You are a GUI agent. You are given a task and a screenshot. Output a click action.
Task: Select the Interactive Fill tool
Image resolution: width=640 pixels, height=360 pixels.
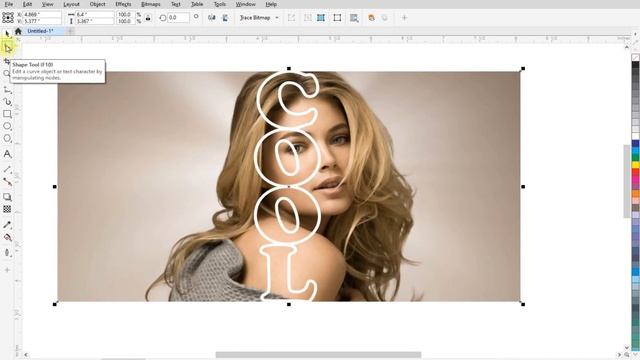(x=7, y=237)
